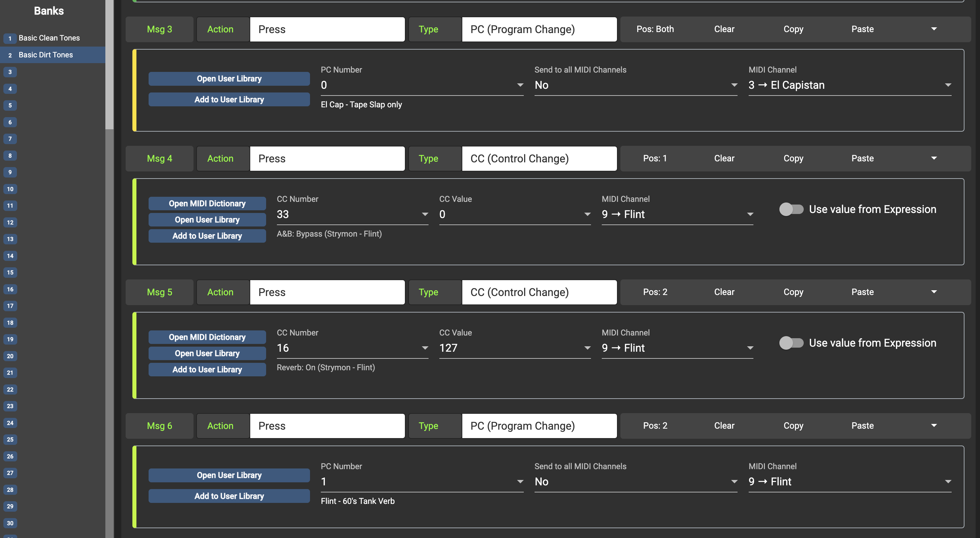Select bank 30 number badge
The width and height of the screenshot is (980, 538).
click(10, 523)
